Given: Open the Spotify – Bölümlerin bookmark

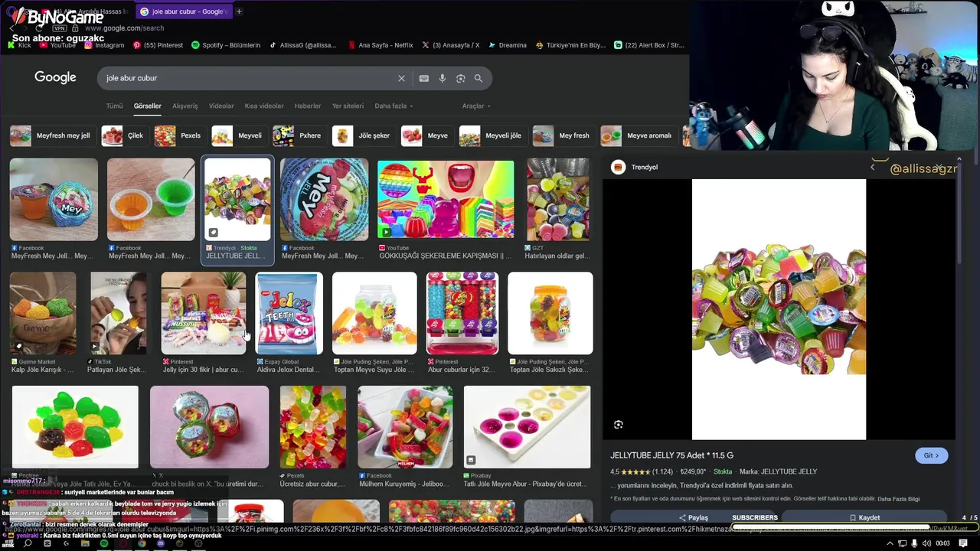Looking at the screenshot, I should coord(226,45).
